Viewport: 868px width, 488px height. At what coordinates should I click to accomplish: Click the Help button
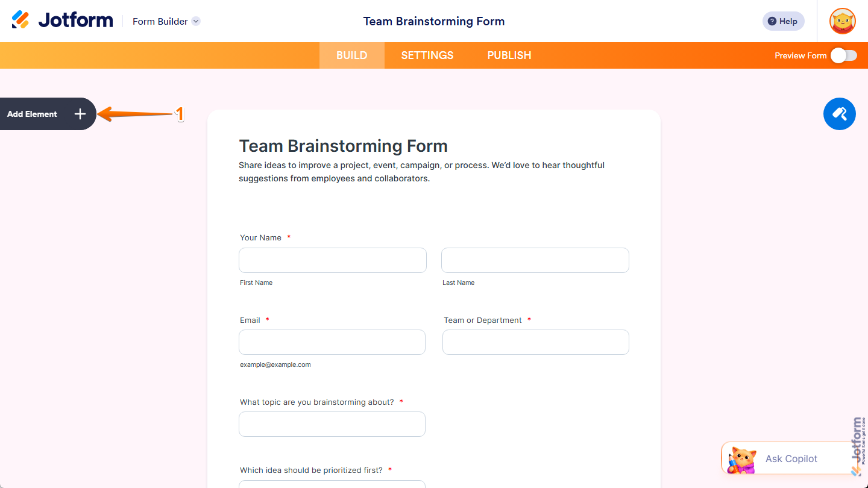(783, 20)
